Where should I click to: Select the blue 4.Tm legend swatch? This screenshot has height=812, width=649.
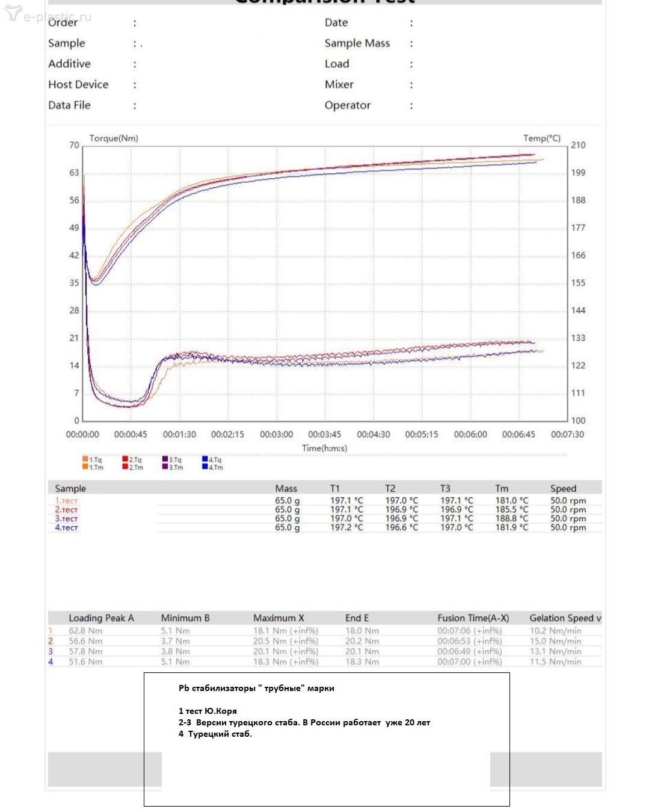(x=205, y=466)
